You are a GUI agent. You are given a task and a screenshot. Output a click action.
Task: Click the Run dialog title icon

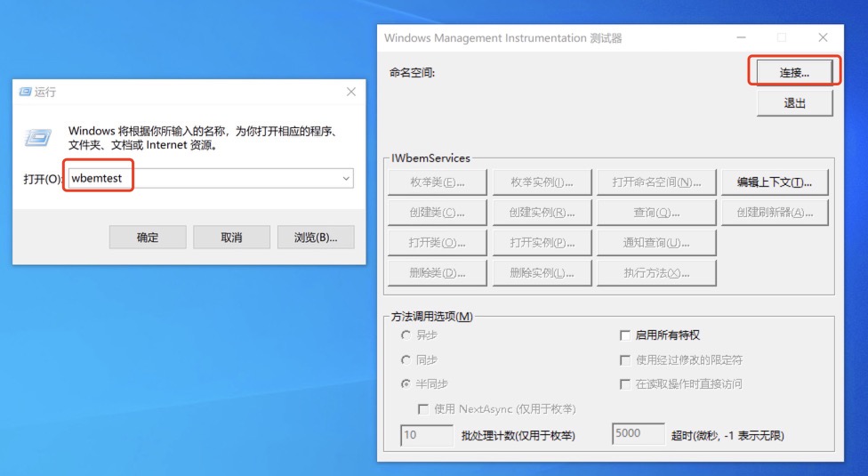pyautogui.click(x=25, y=92)
